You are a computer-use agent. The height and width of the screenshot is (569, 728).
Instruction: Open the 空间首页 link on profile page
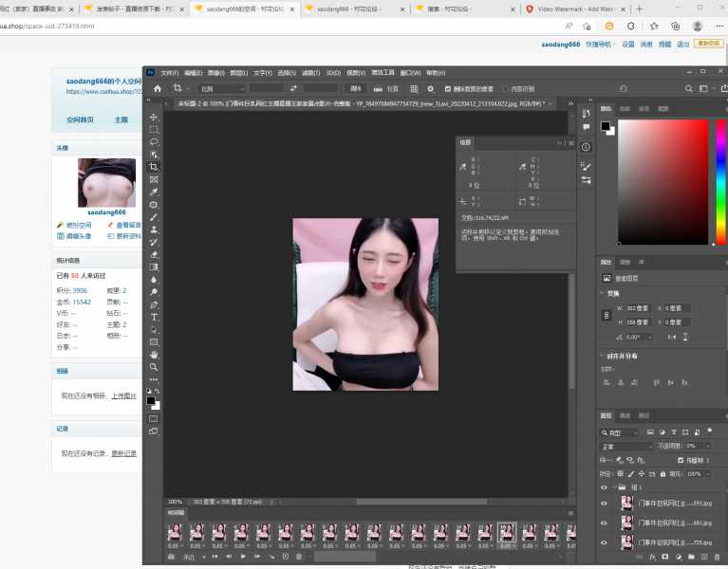coord(80,120)
